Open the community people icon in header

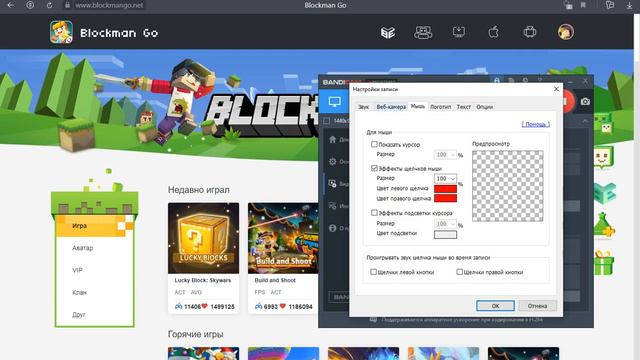pyautogui.click(x=423, y=32)
